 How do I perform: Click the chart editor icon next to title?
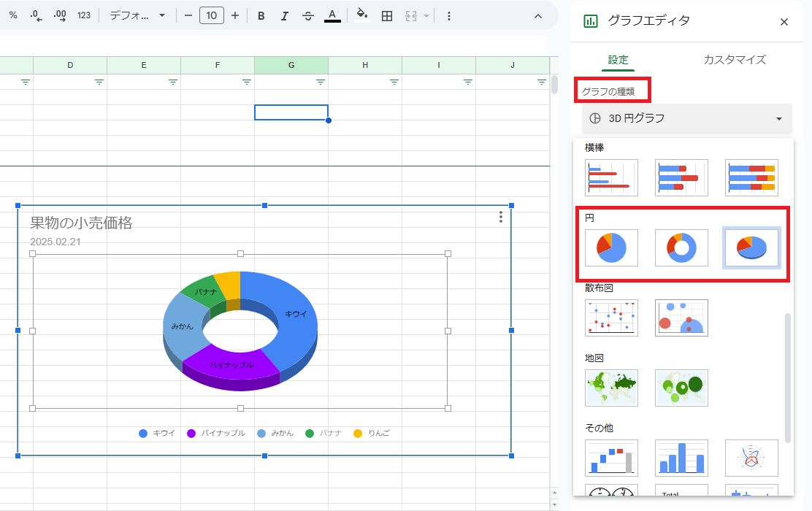(x=591, y=21)
